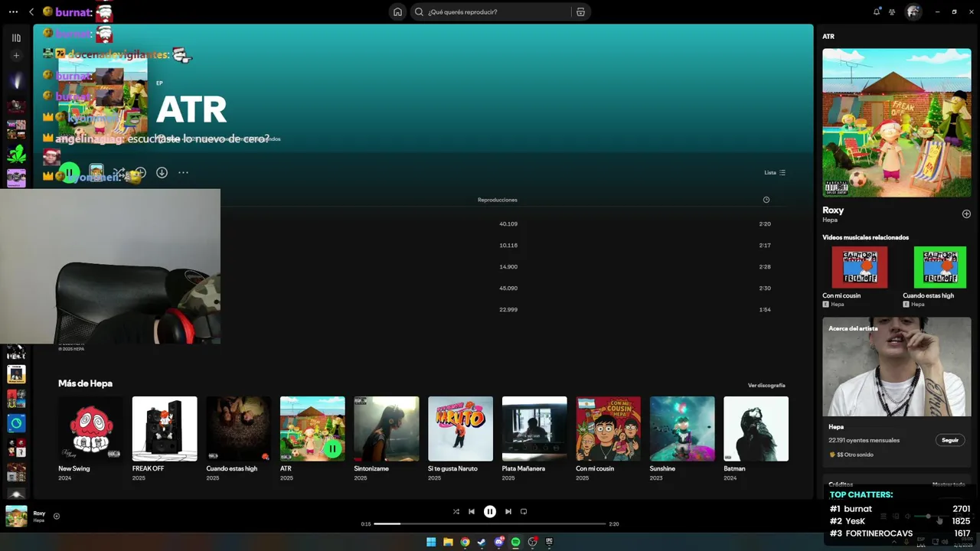
Task: Click the 'Más de Hepa' heading
Action: coord(85,383)
